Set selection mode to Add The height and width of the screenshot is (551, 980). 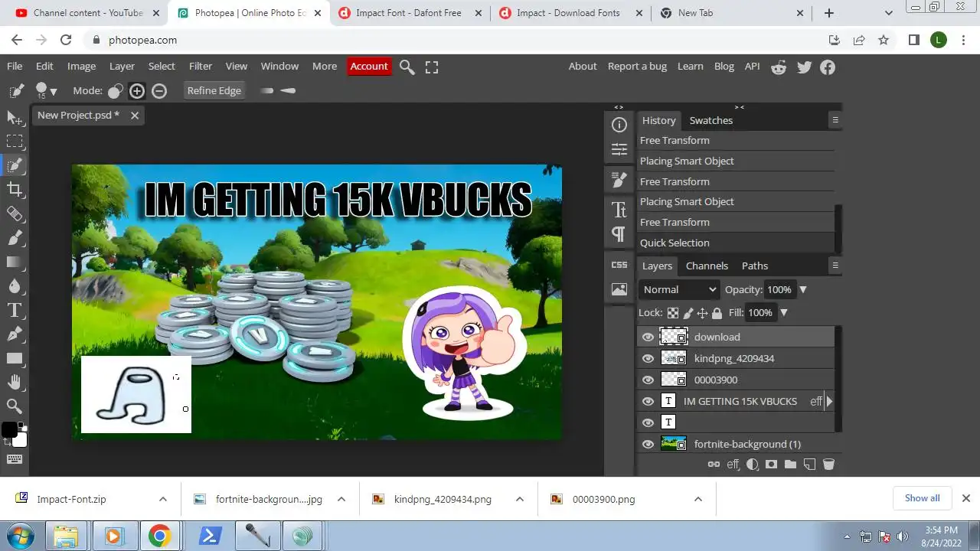click(x=137, y=91)
